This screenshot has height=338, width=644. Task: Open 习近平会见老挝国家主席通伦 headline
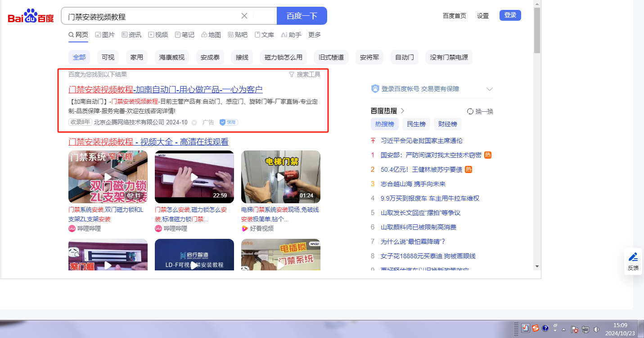[422, 141]
